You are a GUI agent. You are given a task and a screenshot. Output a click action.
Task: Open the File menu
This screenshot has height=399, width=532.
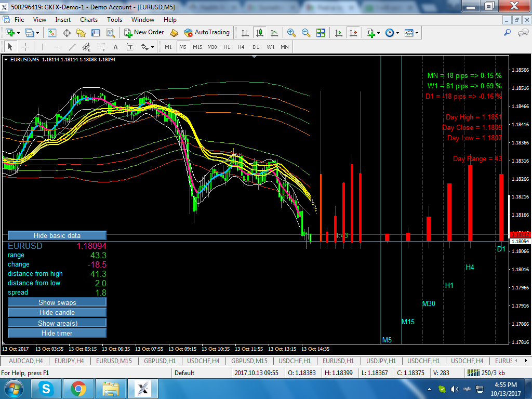[19, 20]
